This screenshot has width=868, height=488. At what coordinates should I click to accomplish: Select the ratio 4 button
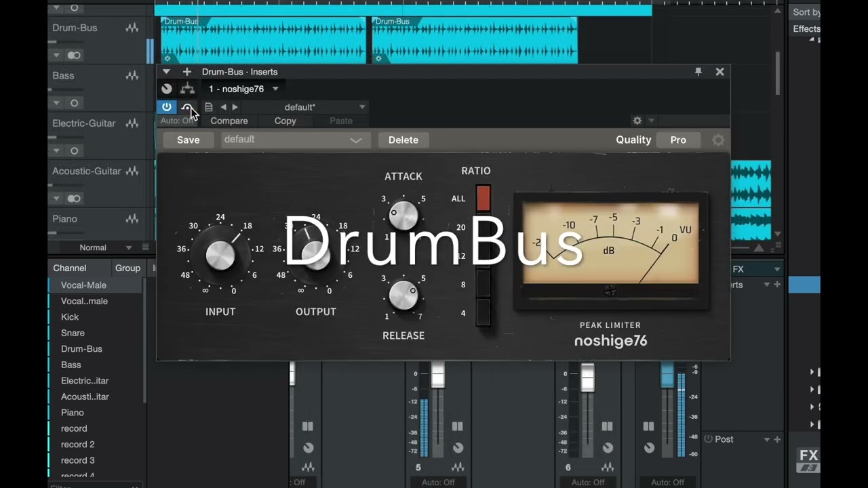click(483, 313)
